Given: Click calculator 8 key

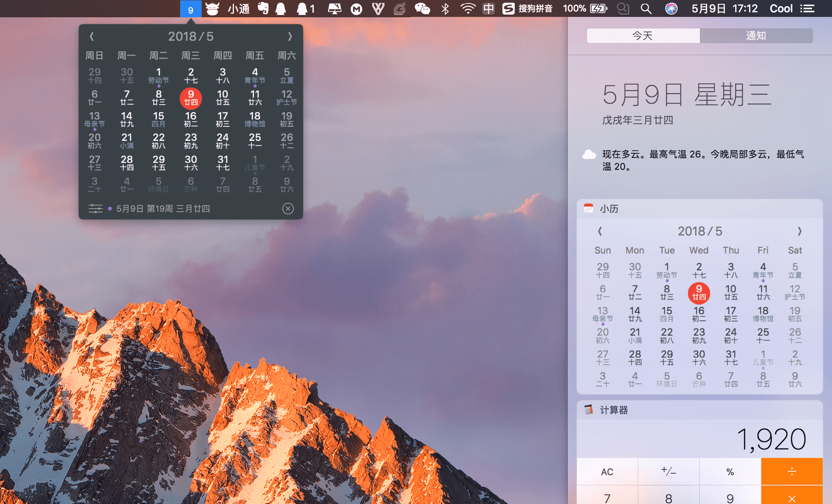Looking at the screenshot, I should 669,495.
